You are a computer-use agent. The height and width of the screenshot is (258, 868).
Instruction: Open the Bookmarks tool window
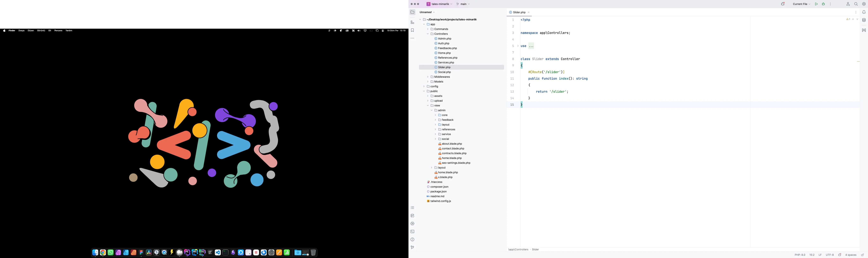(x=412, y=30)
